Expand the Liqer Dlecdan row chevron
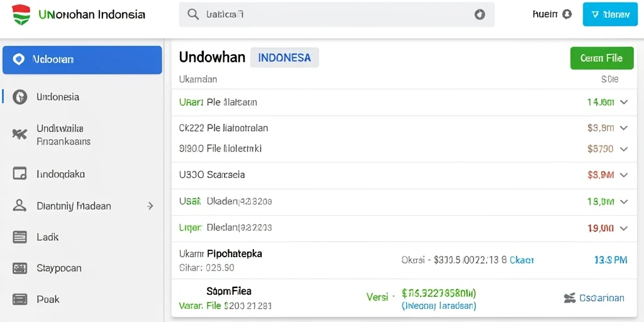644x322 pixels. [x=624, y=228]
